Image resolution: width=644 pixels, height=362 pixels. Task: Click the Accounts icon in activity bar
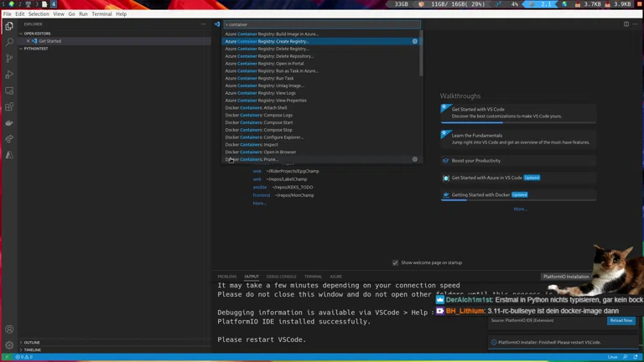coord(9,329)
